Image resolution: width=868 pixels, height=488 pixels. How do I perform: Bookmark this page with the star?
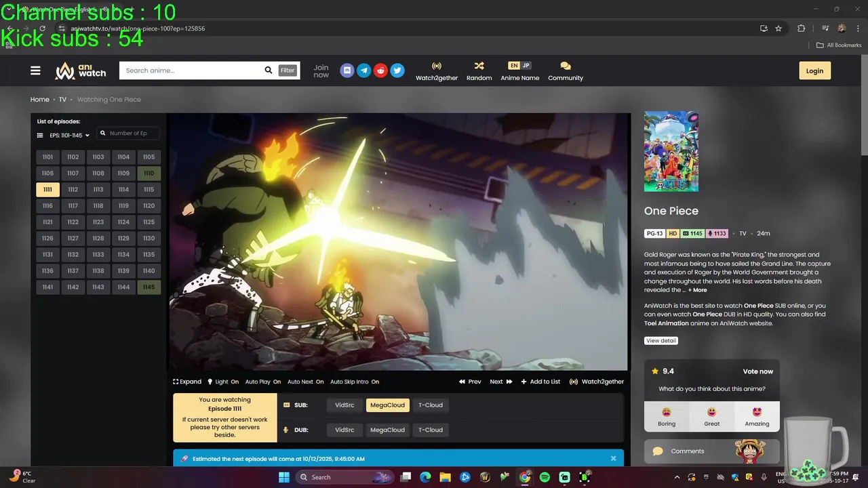click(778, 28)
